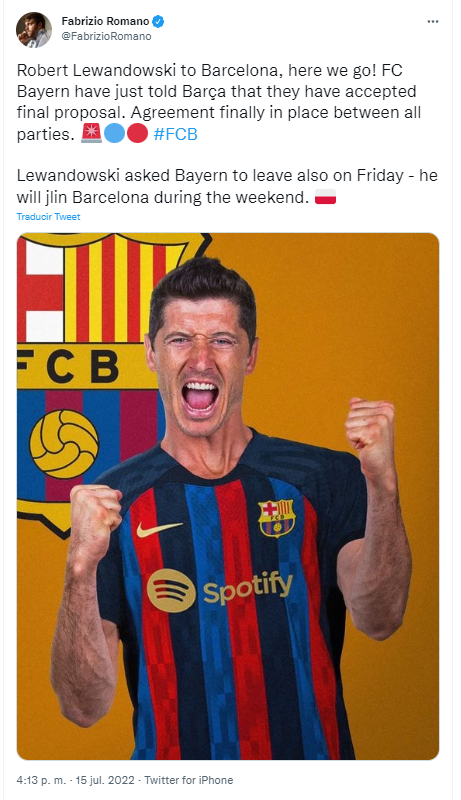Viewport: 461px width, 800px height.
Task: Click the red circle emoji
Action: click(137, 134)
